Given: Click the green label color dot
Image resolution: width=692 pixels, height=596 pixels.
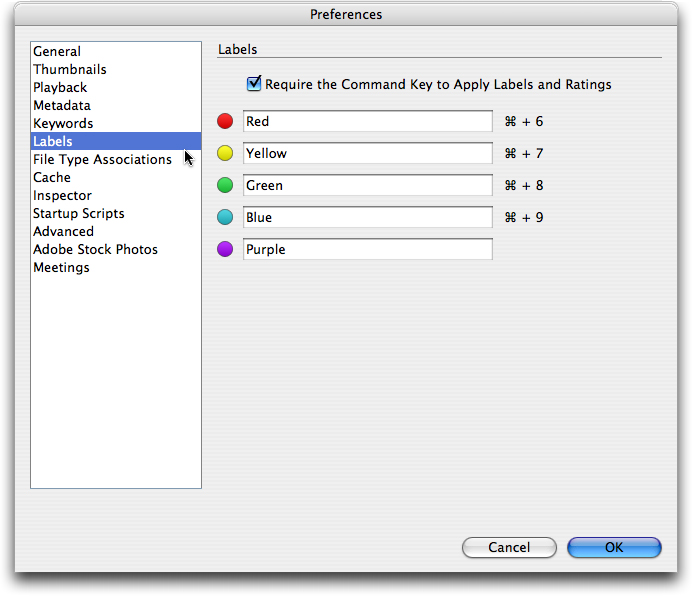Looking at the screenshot, I should [x=225, y=186].
